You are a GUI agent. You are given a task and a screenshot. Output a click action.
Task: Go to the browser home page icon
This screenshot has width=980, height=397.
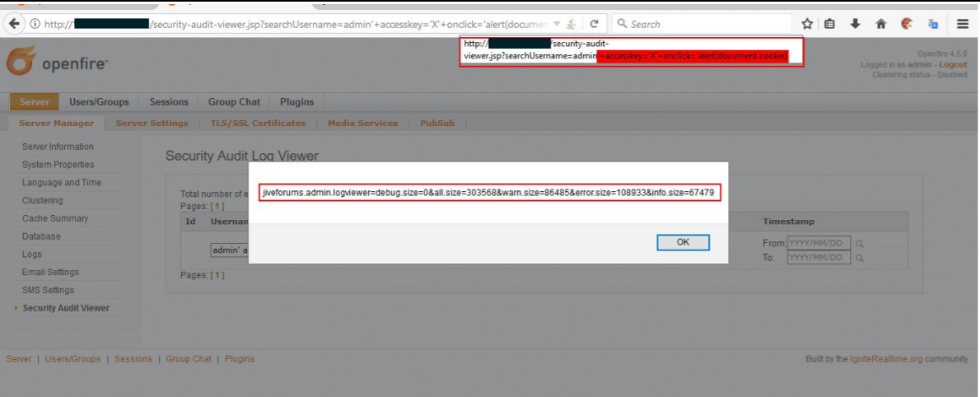(x=881, y=25)
